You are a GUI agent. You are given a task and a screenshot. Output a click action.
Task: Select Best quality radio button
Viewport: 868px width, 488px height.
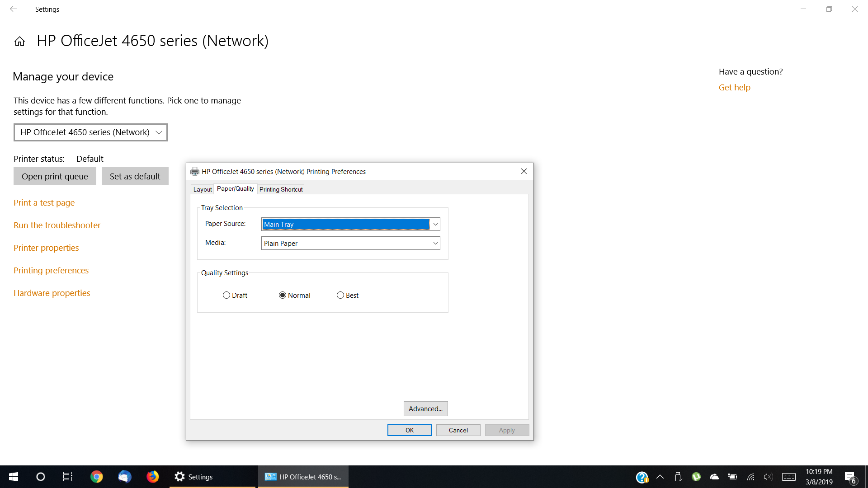[x=348, y=295]
